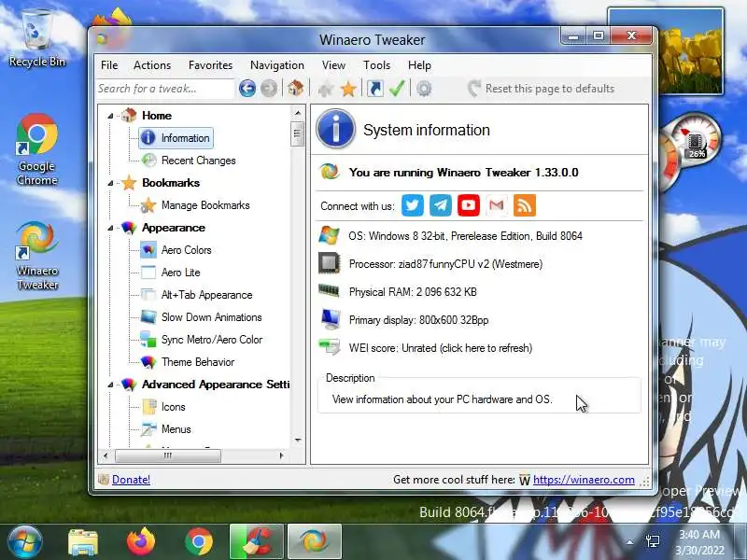The height and width of the screenshot is (560, 747).
Task: Open the Favorites menu
Action: tap(211, 65)
